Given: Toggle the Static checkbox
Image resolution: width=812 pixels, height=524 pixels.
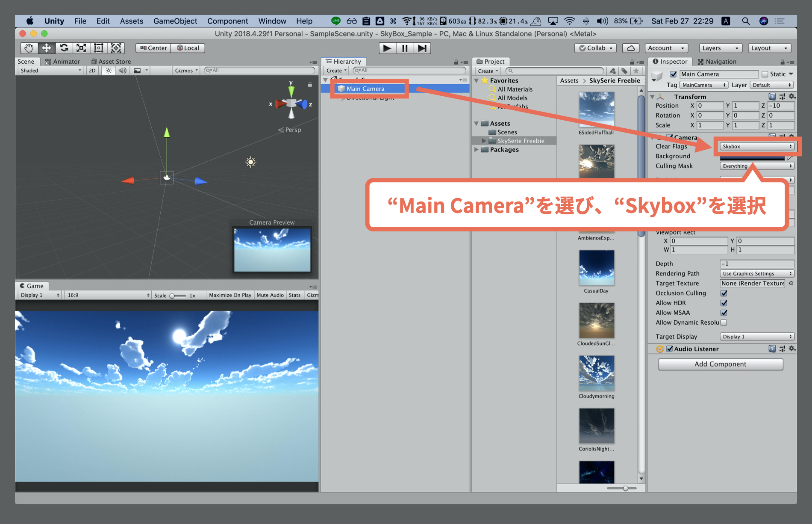Looking at the screenshot, I should point(765,74).
